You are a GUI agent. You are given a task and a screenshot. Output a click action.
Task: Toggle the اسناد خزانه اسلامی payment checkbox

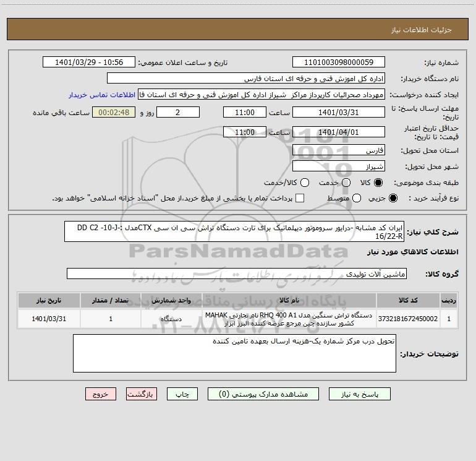click(300, 198)
